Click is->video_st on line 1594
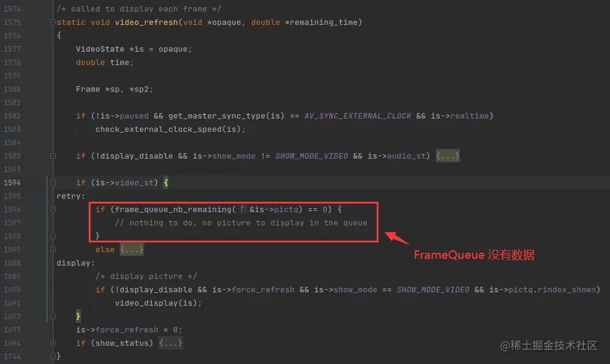Image resolution: width=610 pixels, height=364 pixels. click(125, 182)
